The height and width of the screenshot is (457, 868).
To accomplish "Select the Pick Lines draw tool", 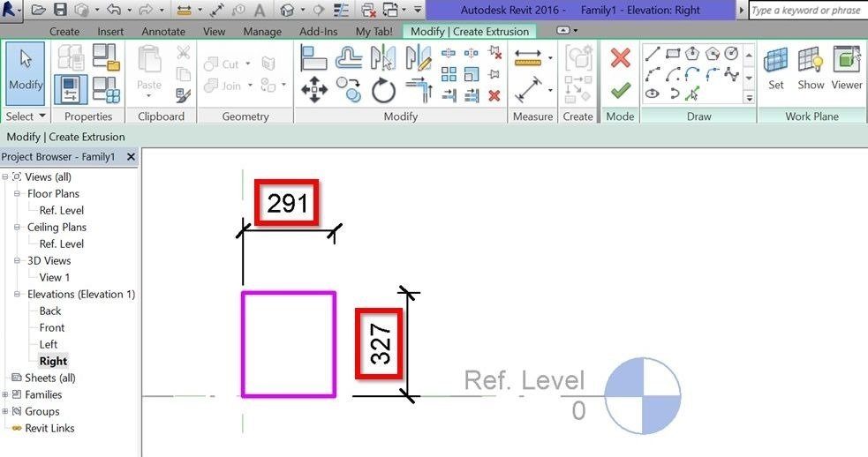I will point(692,94).
